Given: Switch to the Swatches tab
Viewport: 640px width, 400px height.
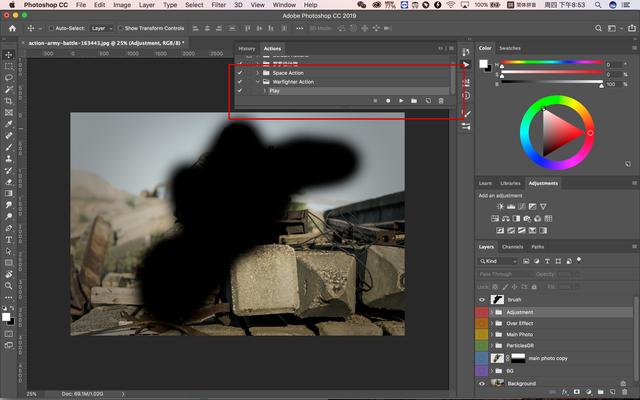Looking at the screenshot, I should [x=510, y=48].
